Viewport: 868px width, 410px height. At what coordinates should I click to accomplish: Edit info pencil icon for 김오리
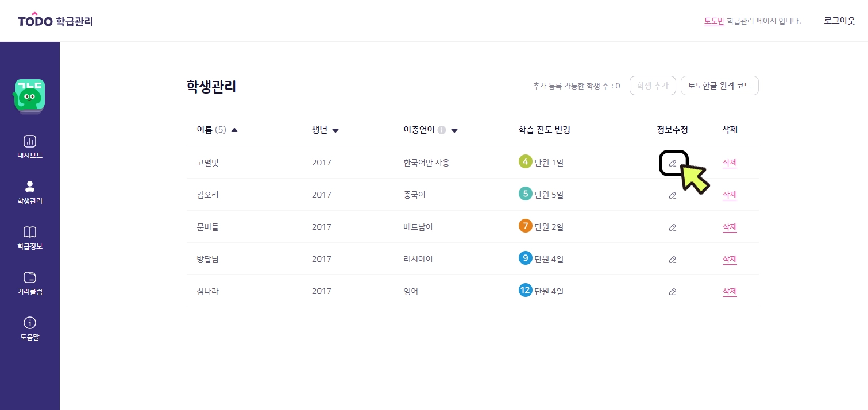pyautogui.click(x=673, y=195)
